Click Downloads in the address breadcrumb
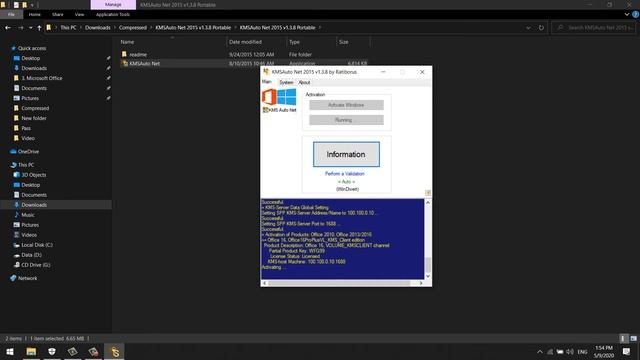Screen dimensions: 640x360 (98, 28)
